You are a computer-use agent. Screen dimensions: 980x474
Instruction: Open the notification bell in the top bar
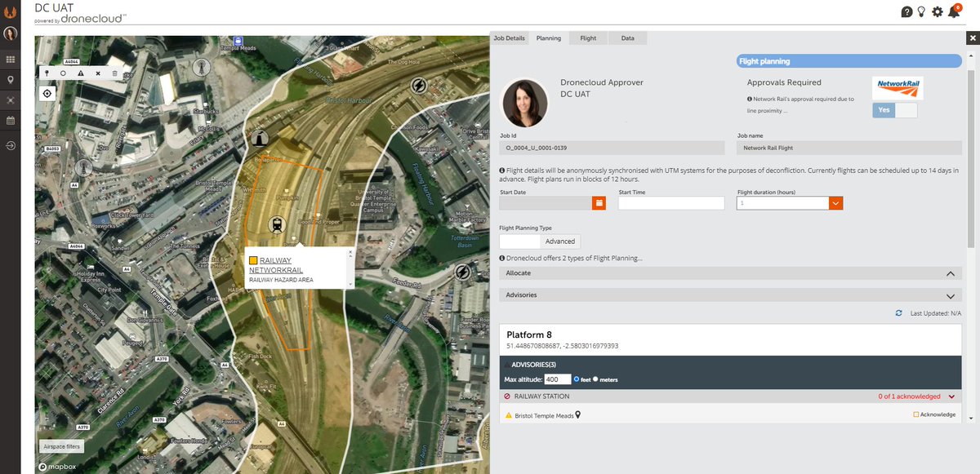(x=954, y=11)
